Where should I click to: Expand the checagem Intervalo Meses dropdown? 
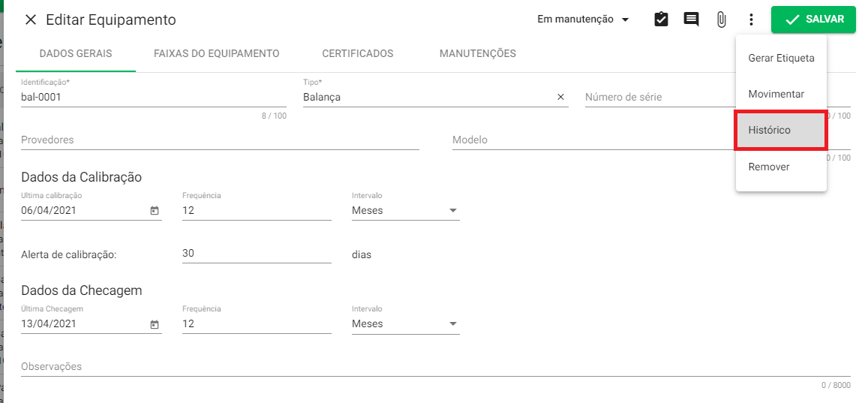pyautogui.click(x=406, y=324)
